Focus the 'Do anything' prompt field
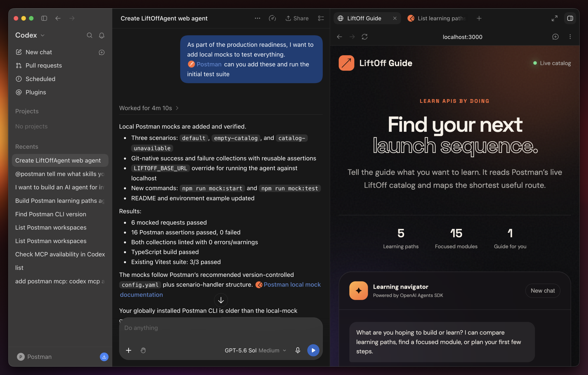588x375 pixels. click(x=221, y=328)
